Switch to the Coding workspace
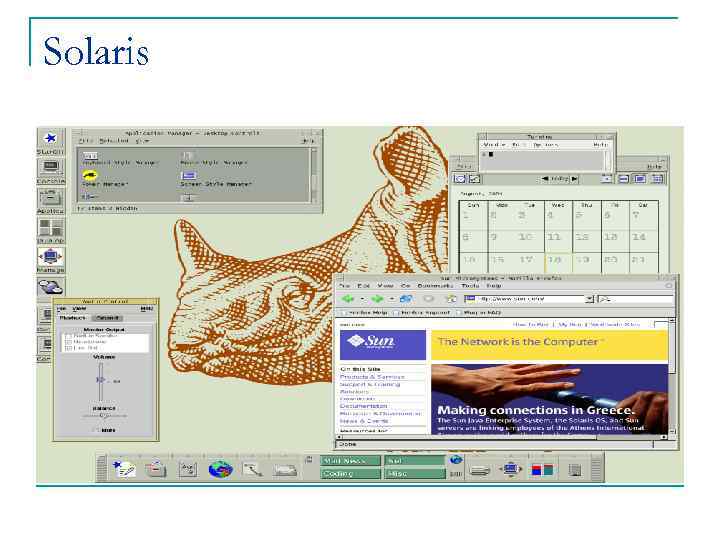The height and width of the screenshot is (540, 720). pyautogui.click(x=350, y=473)
